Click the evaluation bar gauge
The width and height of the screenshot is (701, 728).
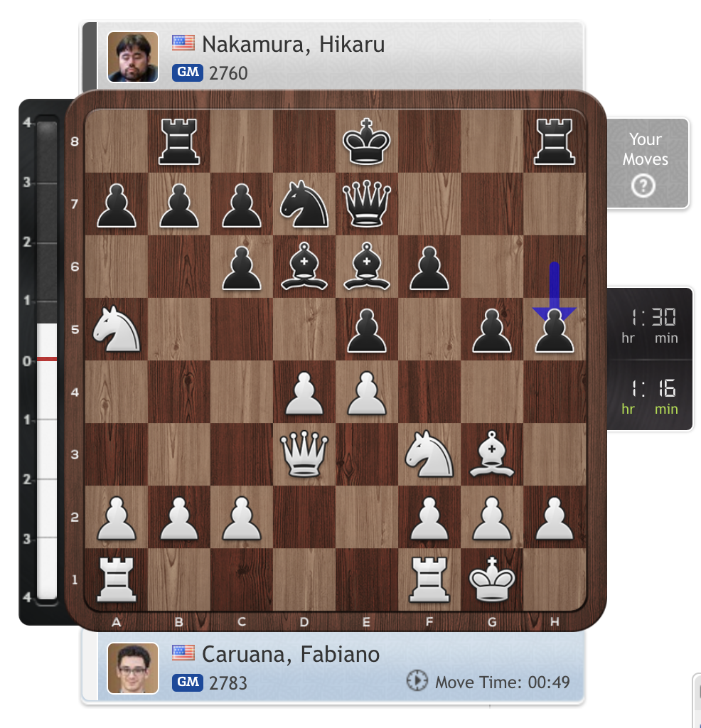click(46, 360)
